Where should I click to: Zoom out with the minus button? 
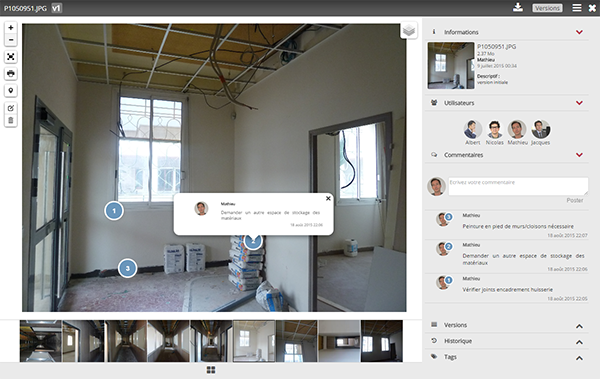(11, 40)
